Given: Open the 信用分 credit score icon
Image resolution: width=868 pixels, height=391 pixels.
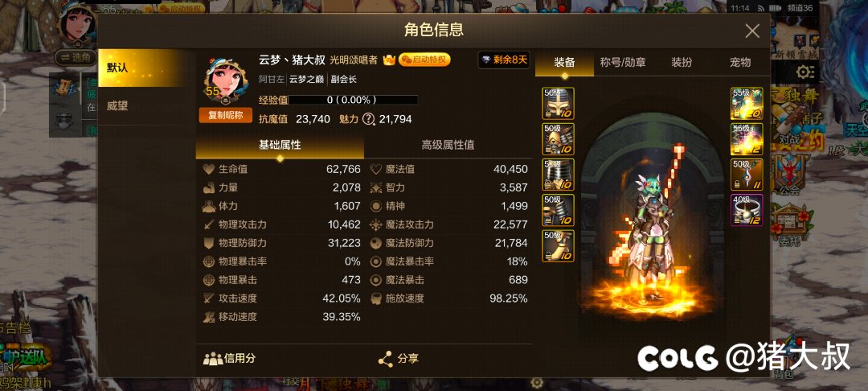Looking at the screenshot, I should (x=212, y=359).
